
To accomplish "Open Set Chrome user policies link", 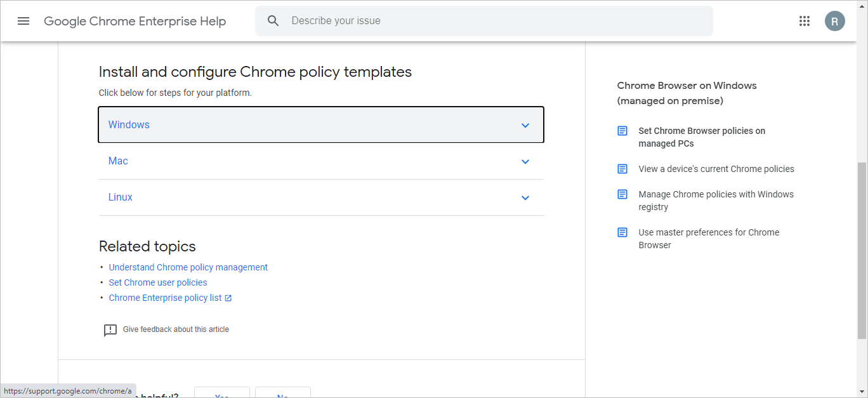I will point(157,282).
